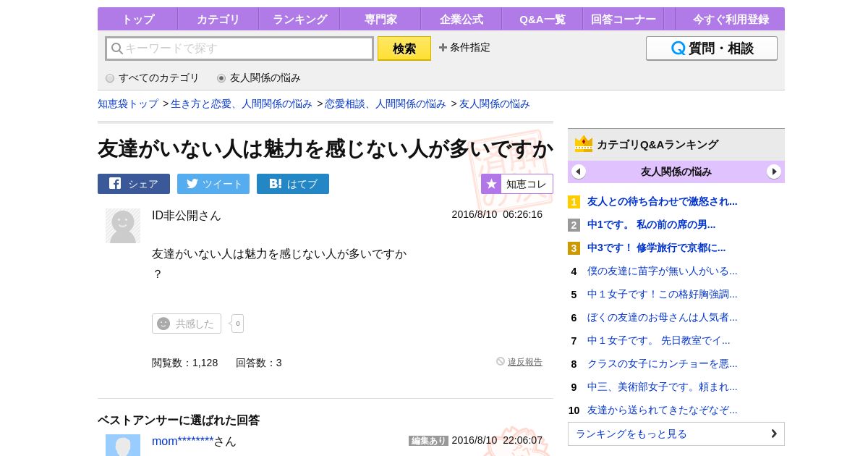Open the 今すぐ利用登録 tab
Screen dimensions: 868x456
coord(731,19)
